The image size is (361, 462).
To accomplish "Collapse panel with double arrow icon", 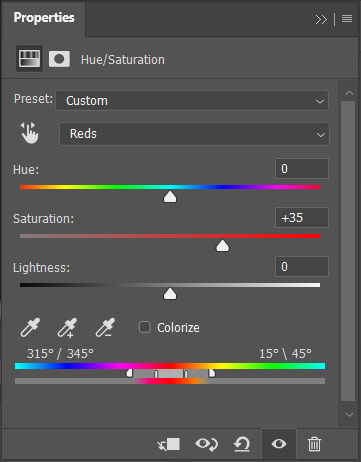I will tap(321, 19).
